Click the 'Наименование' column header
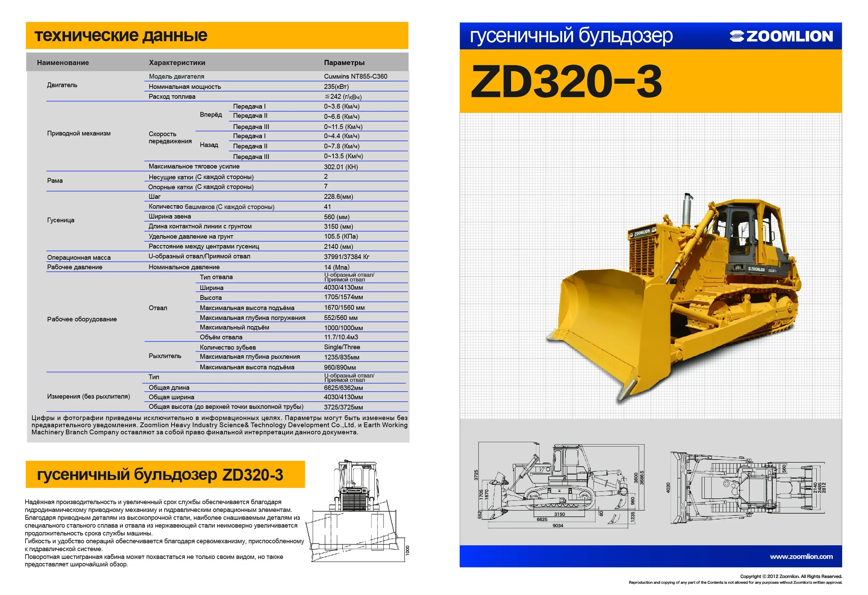Viewport: 868px width, 595px height. tap(63, 63)
